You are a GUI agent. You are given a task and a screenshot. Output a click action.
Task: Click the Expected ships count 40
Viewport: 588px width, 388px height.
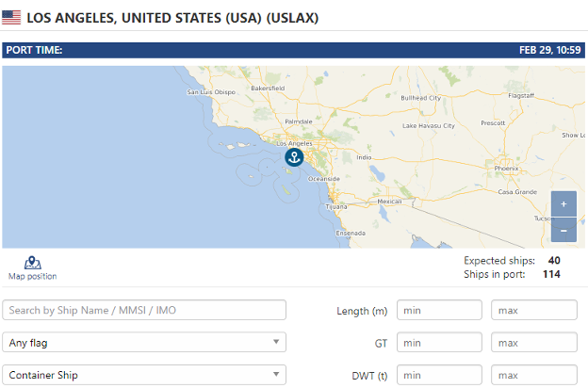[554, 260]
